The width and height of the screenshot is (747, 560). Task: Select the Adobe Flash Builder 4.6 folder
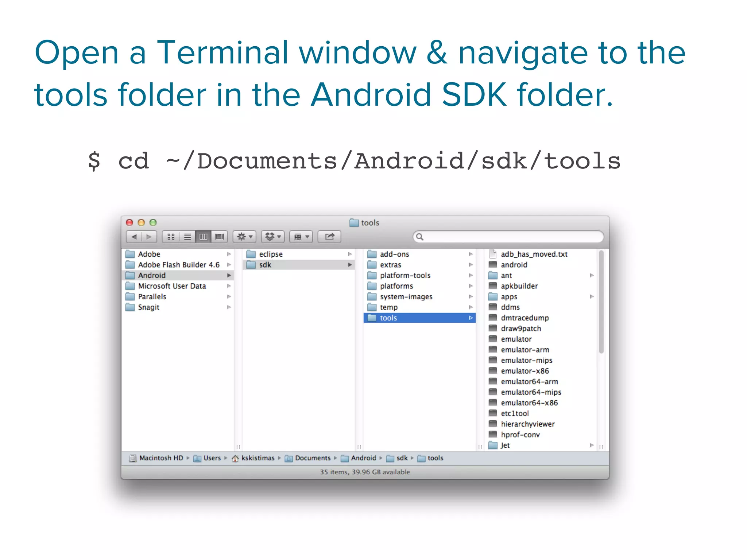[x=178, y=265]
